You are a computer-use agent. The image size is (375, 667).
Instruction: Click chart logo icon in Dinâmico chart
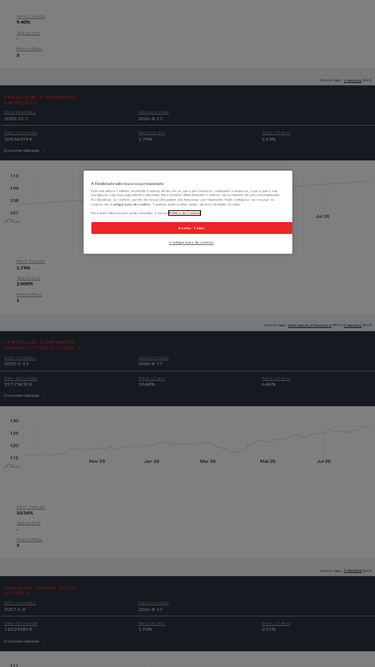pos(11,465)
